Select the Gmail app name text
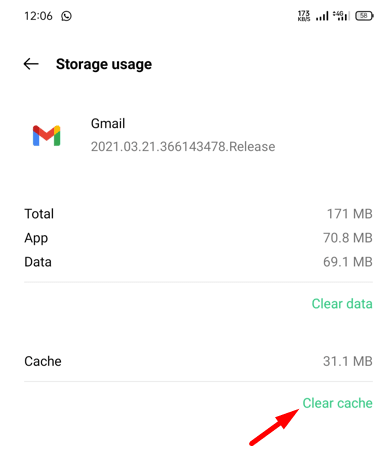387x469 pixels. (x=108, y=123)
